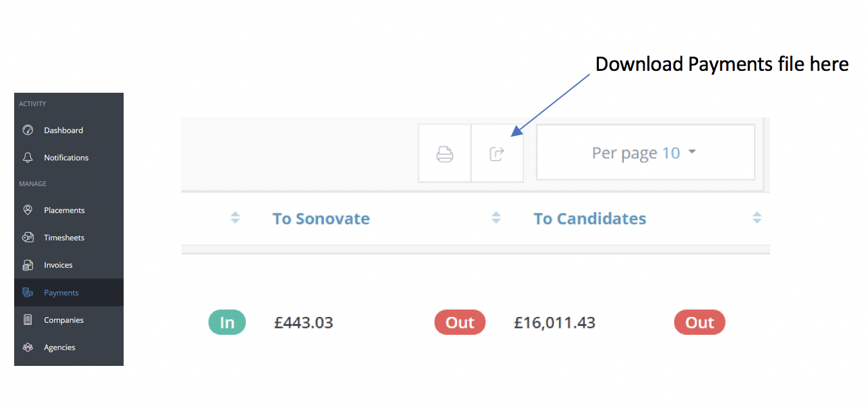The height and width of the screenshot is (411, 868).
Task: Open the Notifications bell icon
Action: click(28, 158)
